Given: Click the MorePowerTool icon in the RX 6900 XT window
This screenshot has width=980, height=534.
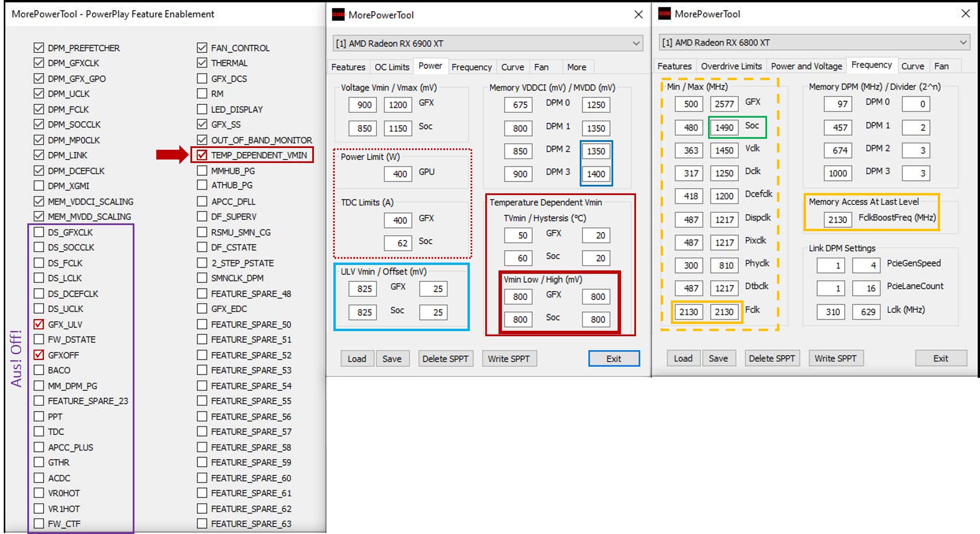Looking at the screenshot, I should 338,15.
